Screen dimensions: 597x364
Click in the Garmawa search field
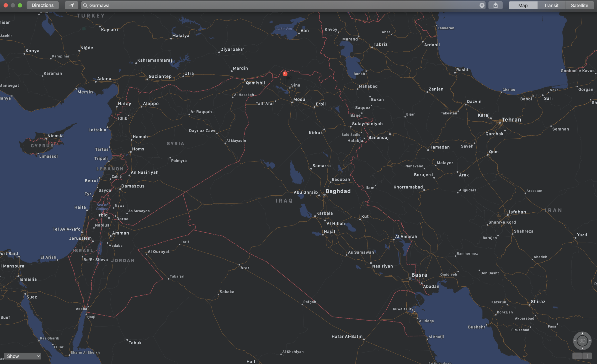tap(267, 5)
